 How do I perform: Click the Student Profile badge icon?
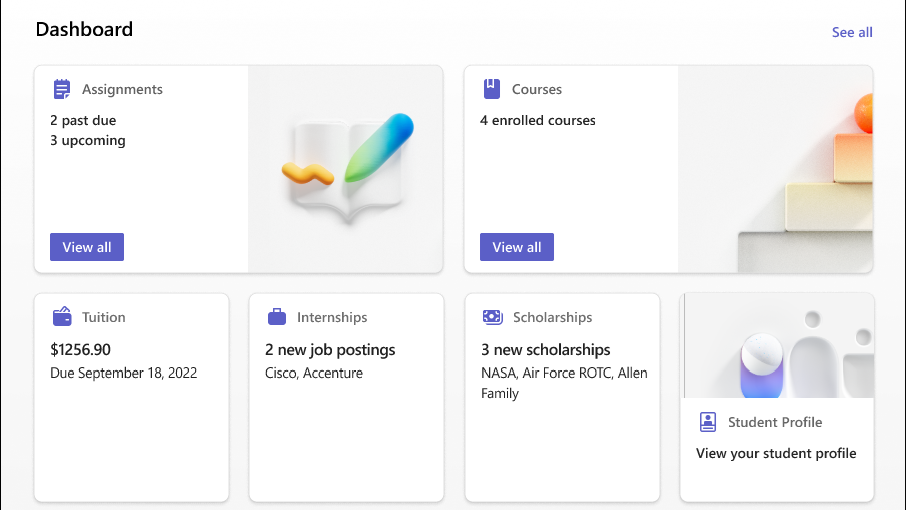click(708, 422)
